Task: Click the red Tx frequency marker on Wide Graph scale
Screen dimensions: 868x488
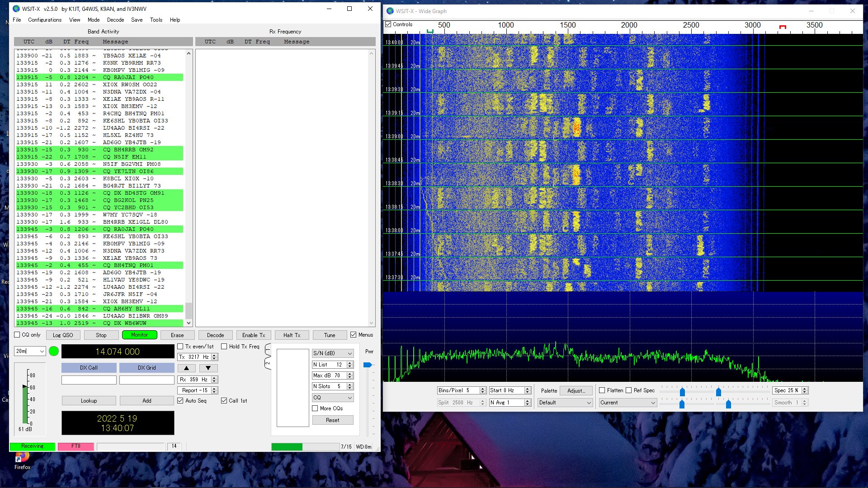Action: [x=783, y=27]
